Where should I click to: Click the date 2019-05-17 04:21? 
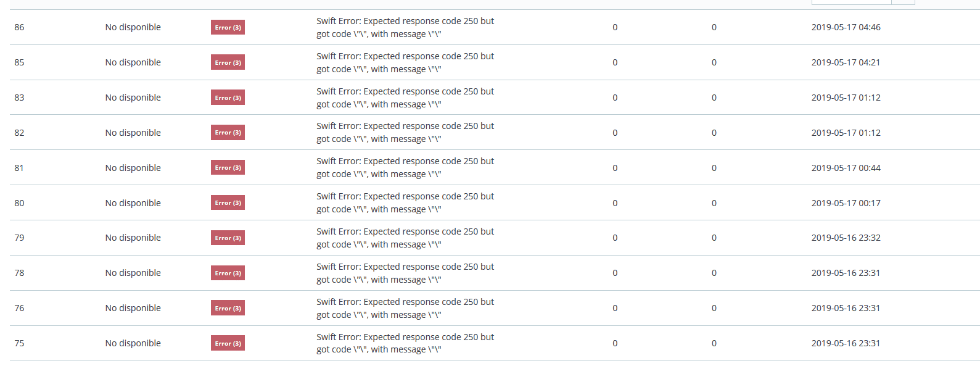846,62
